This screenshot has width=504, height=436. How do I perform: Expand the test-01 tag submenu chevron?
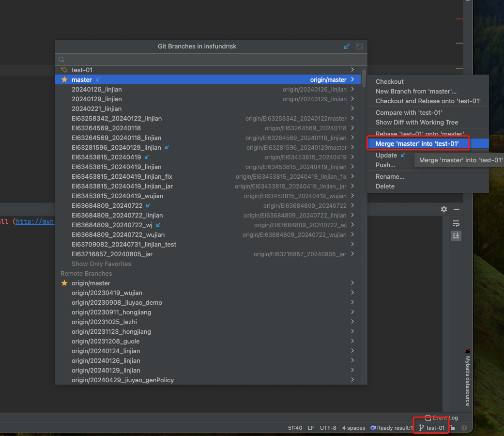[352, 70]
